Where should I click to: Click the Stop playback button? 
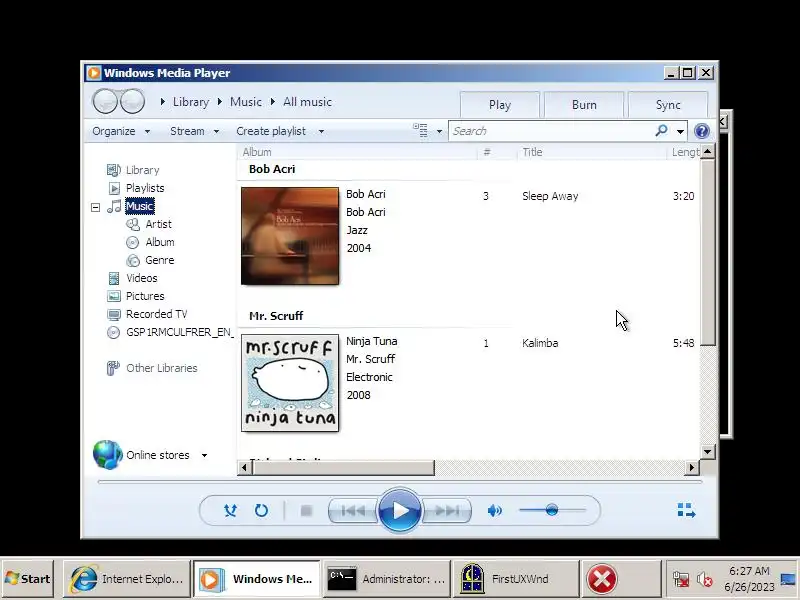pyautogui.click(x=306, y=510)
